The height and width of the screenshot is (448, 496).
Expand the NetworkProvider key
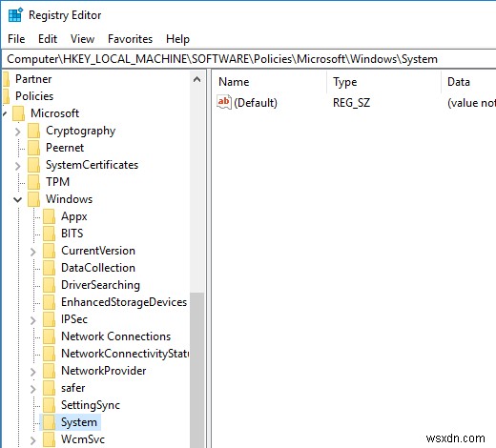pyautogui.click(x=33, y=372)
